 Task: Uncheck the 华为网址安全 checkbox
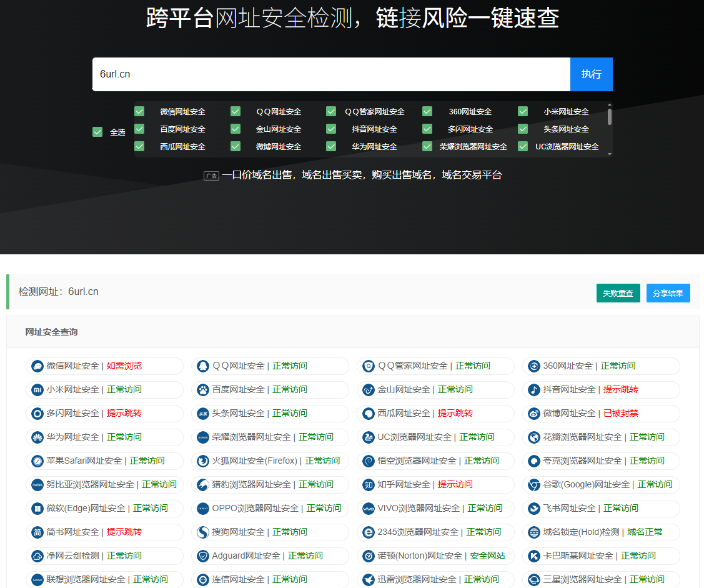(331, 146)
